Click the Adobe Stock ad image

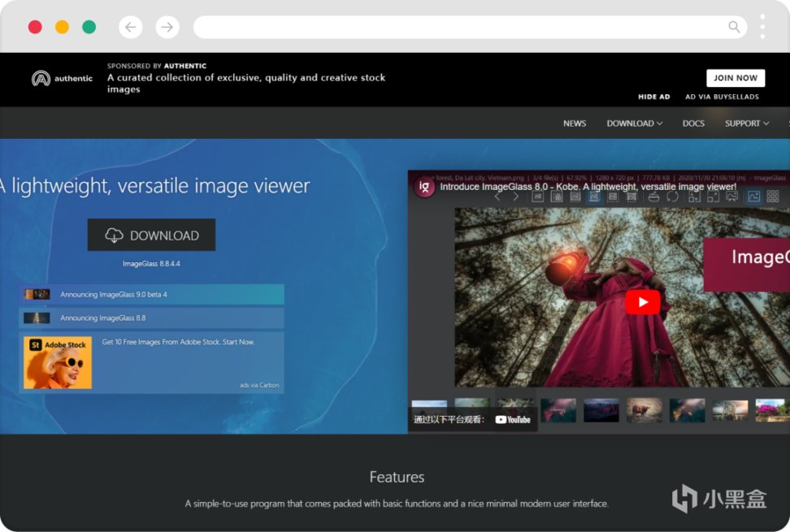(58, 362)
